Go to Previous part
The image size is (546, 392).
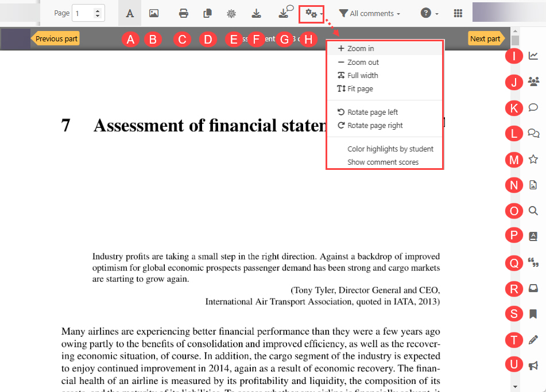[x=55, y=38]
